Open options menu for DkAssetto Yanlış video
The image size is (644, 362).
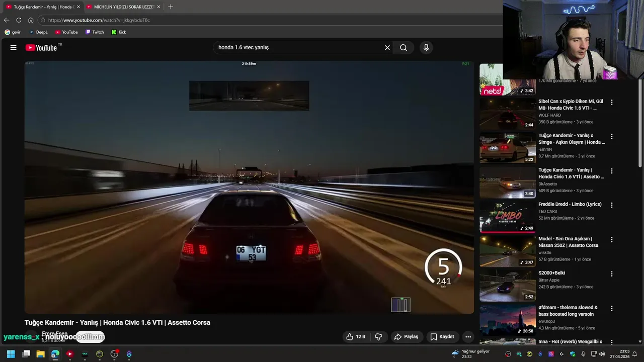click(612, 171)
